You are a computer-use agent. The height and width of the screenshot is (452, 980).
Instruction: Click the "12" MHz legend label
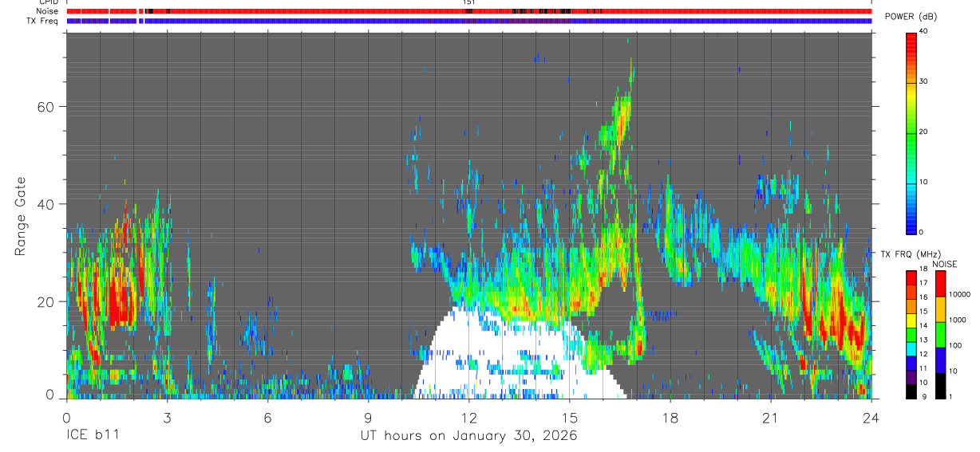click(x=924, y=354)
